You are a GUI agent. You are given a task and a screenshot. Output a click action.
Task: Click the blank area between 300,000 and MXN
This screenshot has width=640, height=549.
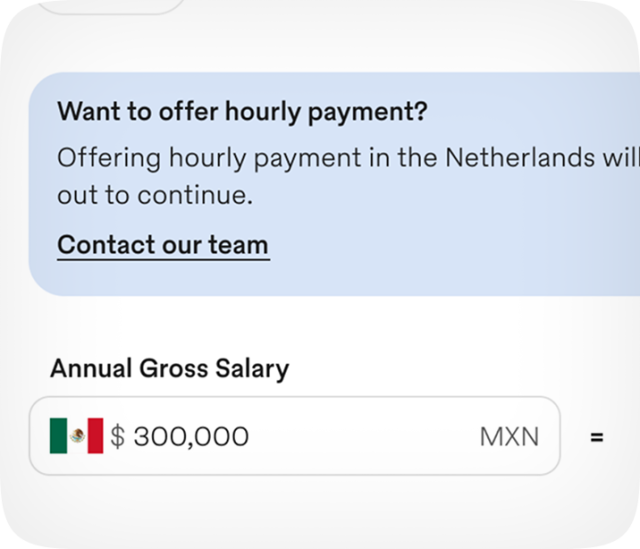point(360,437)
